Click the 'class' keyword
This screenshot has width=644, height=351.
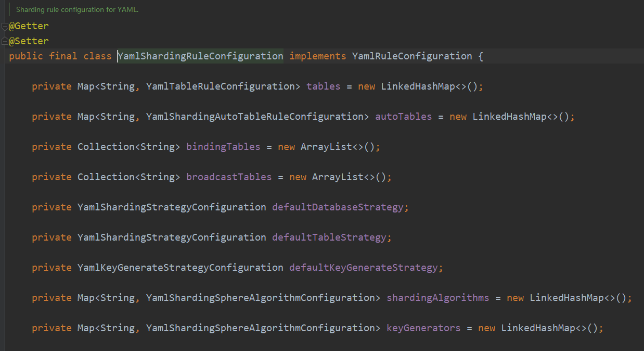98,56
